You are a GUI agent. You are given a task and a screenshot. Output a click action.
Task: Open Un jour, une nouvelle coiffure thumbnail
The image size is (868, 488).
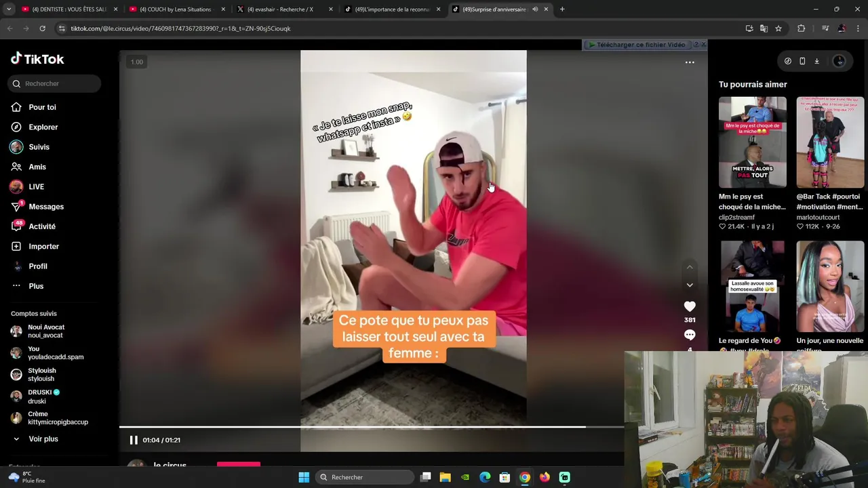coord(830,286)
